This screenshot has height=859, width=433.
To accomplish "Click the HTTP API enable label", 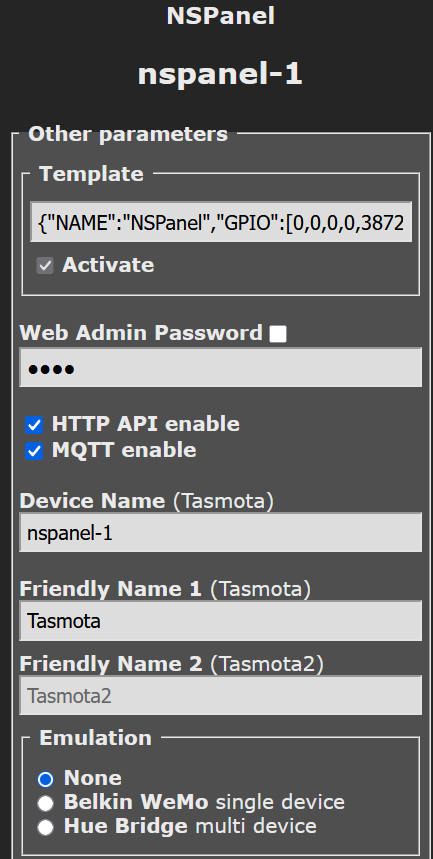I will [x=146, y=424].
